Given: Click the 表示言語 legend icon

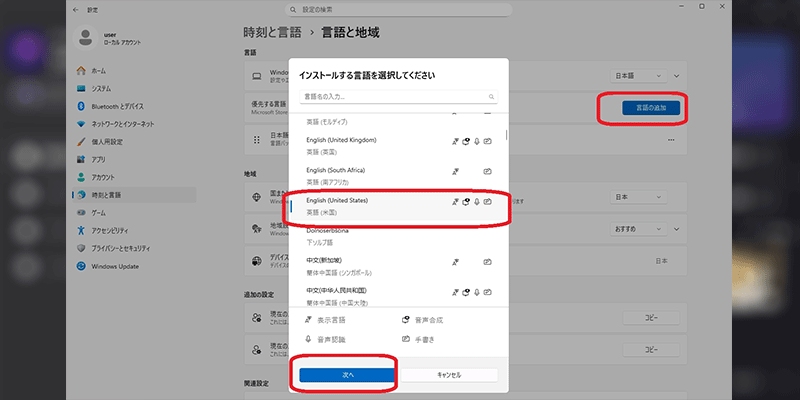Looking at the screenshot, I should (x=308, y=320).
